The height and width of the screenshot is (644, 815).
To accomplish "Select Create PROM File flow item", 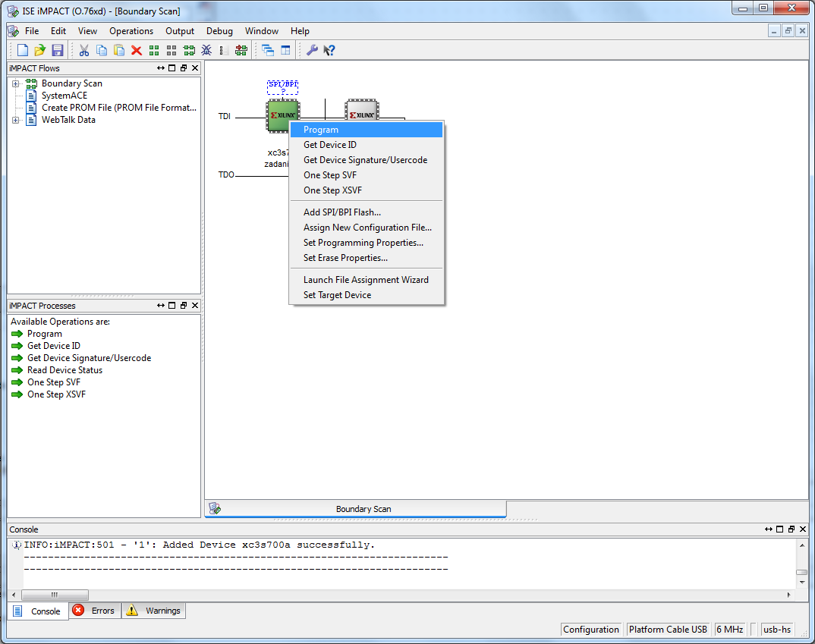I will (119, 108).
